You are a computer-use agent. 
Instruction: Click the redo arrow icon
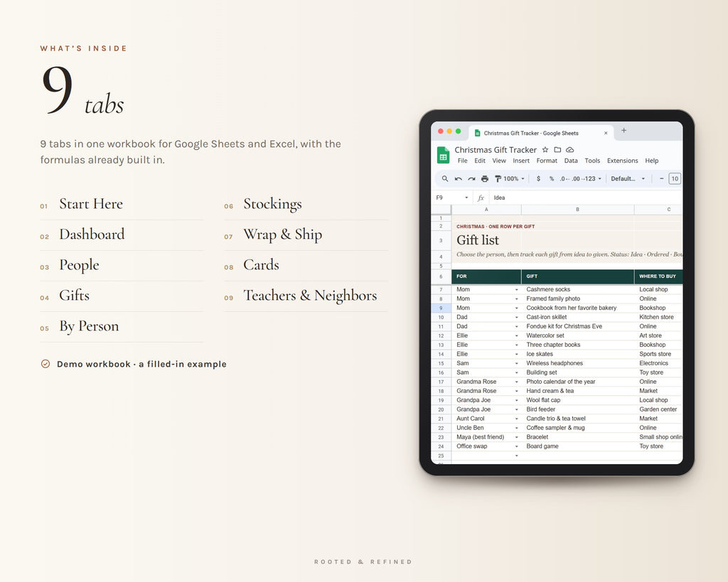point(471,178)
